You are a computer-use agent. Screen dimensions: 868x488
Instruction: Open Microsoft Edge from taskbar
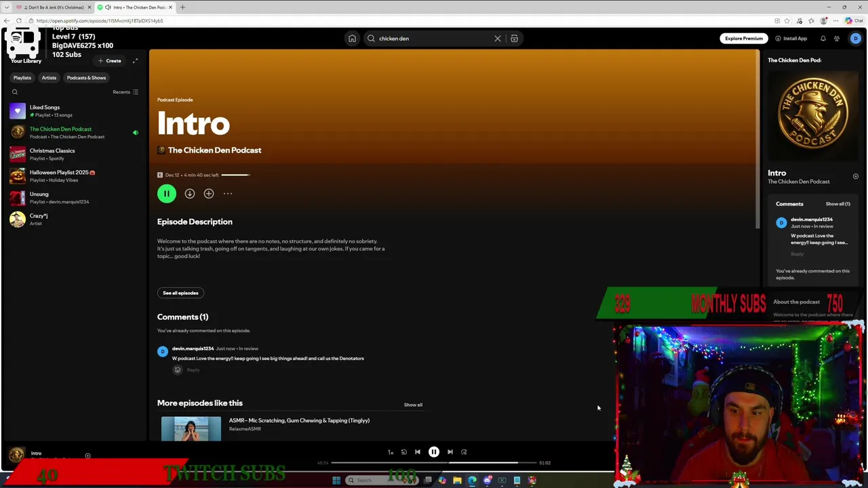(x=472, y=481)
